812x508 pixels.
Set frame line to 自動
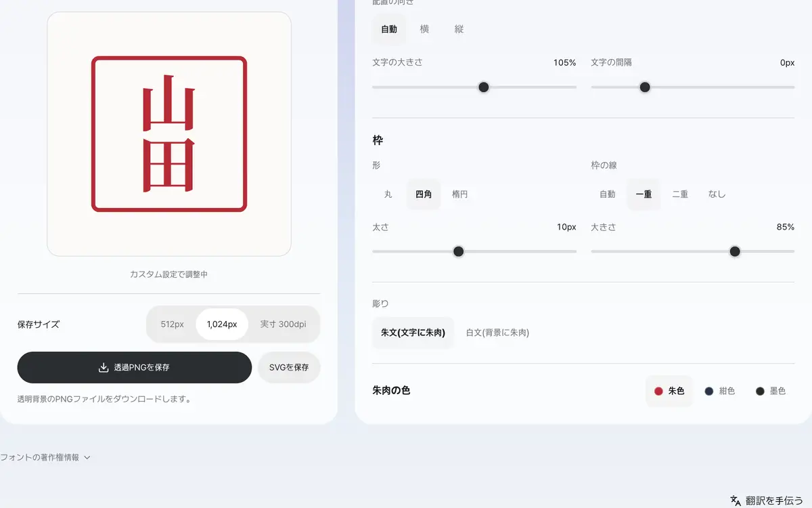point(608,194)
